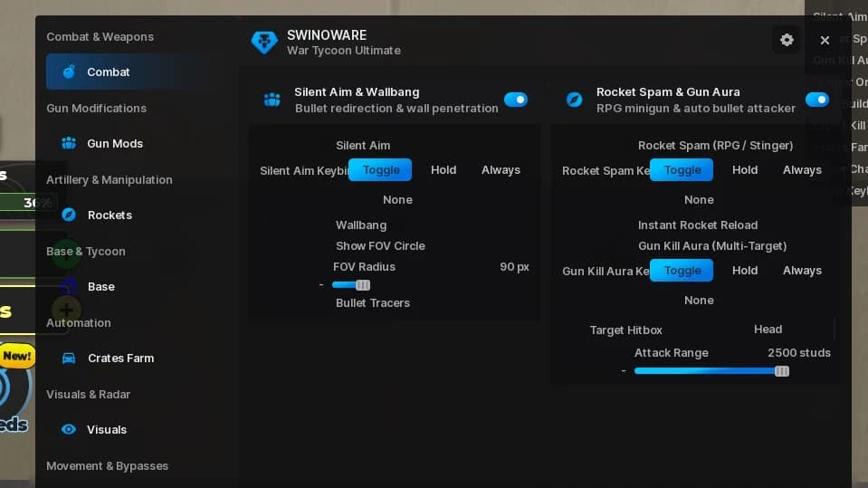Set Gun Kill Aura keybind mode to Toggle
Screen dimensions: 868x488
click(682, 271)
